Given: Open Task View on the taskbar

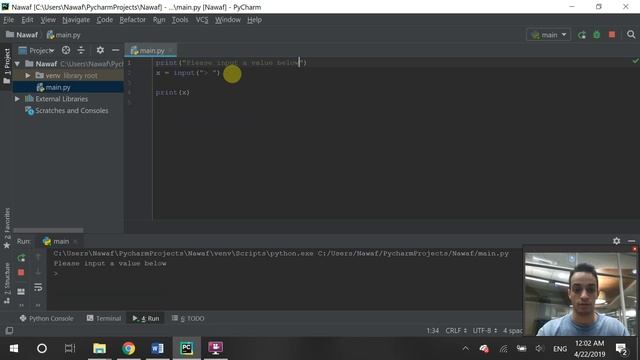Looking at the screenshot, I should [70, 349].
